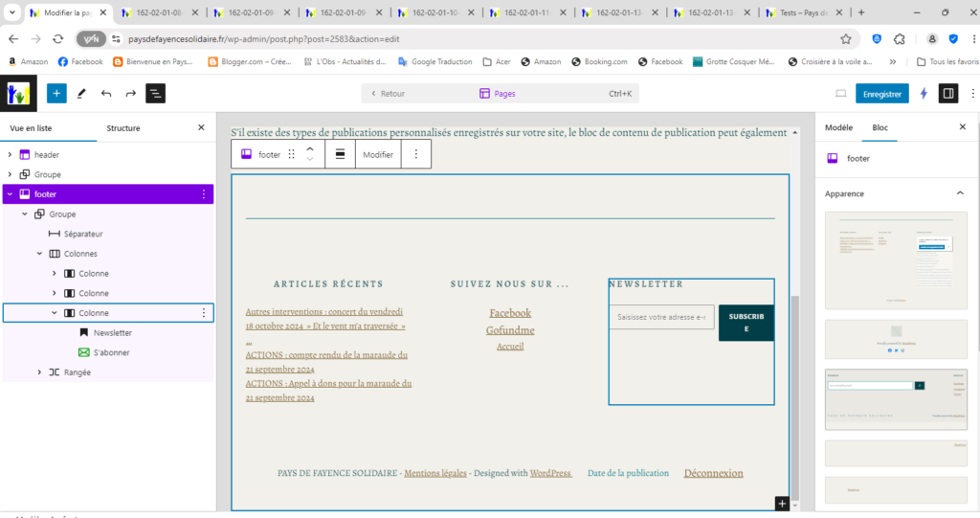The width and height of the screenshot is (980, 518).
Task: Click the newsletter email address field
Action: [x=661, y=317]
